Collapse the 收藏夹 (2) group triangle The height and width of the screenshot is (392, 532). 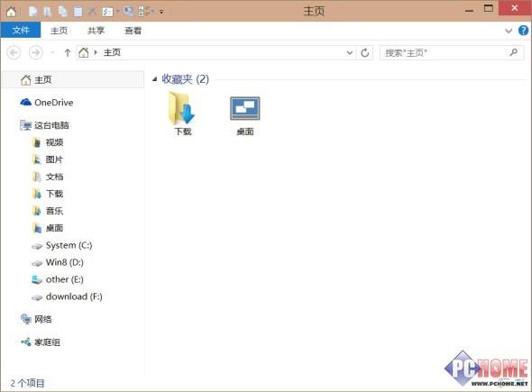[155, 79]
